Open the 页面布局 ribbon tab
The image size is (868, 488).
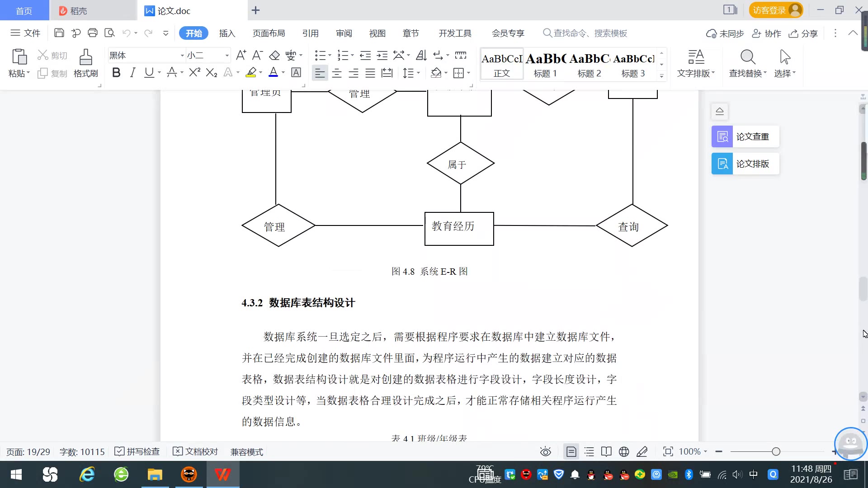pyautogui.click(x=269, y=33)
